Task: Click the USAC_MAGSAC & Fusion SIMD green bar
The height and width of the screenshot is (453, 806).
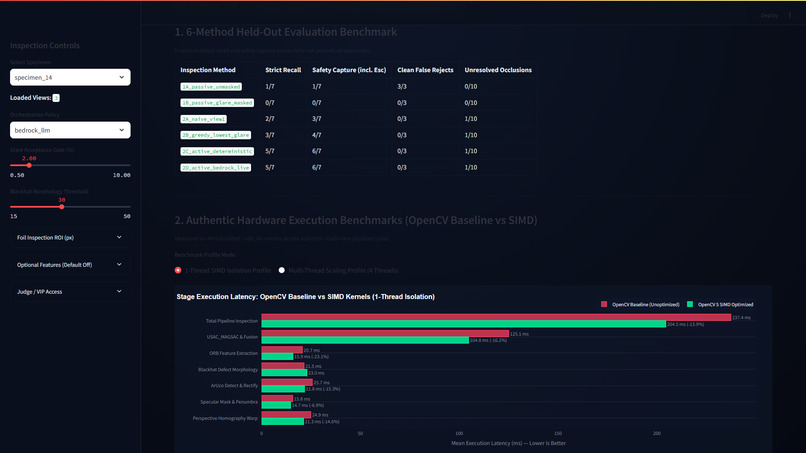Action: click(365, 340)
